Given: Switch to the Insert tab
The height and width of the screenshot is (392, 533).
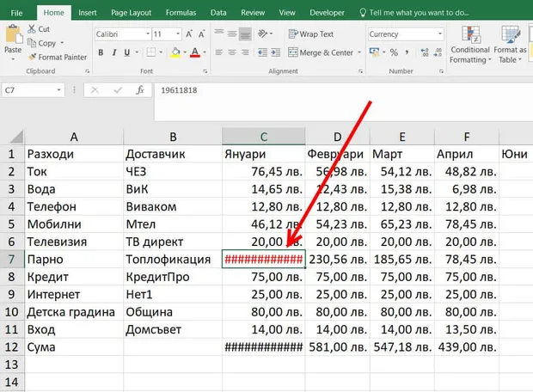Looking at the screenshot, I should [x=88, y=13].
